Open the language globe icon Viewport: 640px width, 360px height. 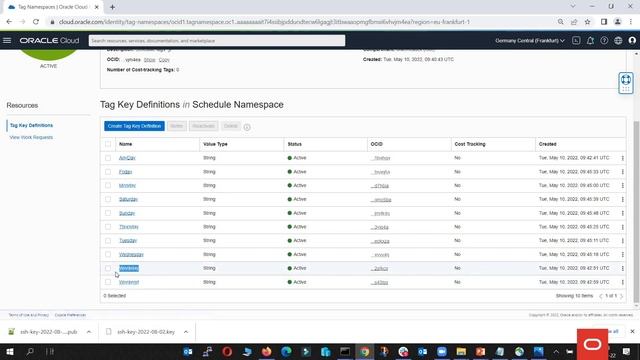click(618, 40)
